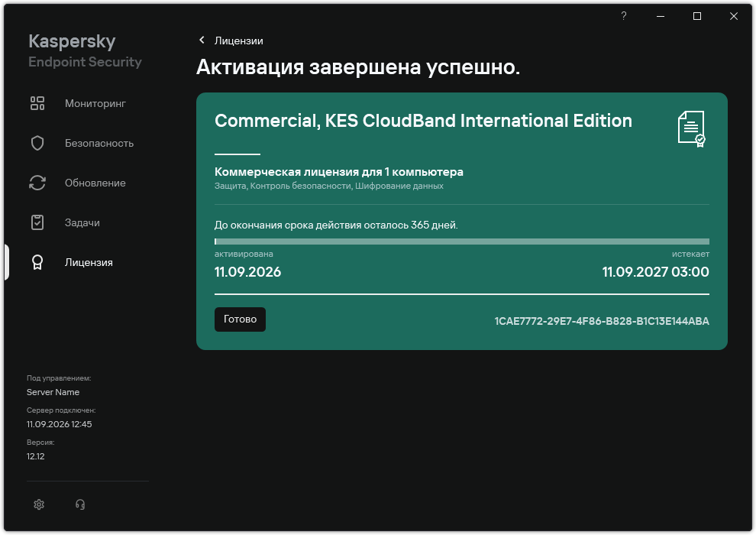Click server connection time 11.09.2026 12:45
756x535 pixels.
point(60,424)
